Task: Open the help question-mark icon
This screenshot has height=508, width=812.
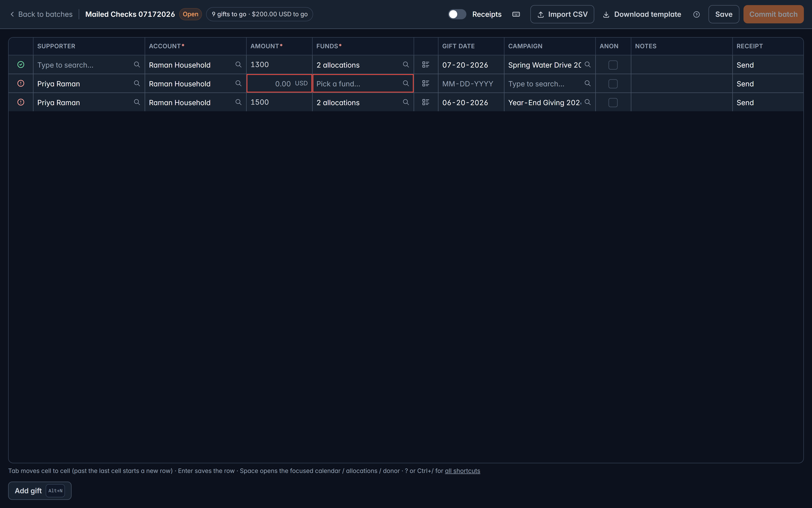Action: point(697,14)
